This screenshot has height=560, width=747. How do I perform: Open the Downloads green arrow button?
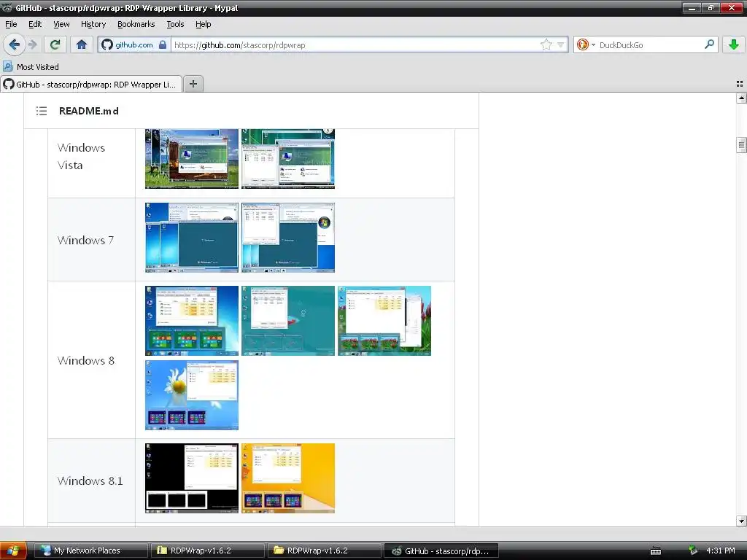pyautogui.click(x=734, y=44)
